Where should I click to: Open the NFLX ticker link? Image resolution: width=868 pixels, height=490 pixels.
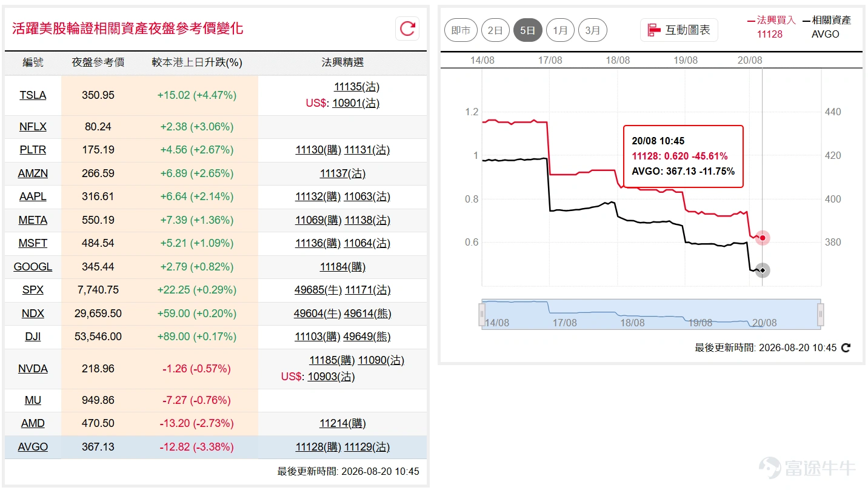[x=33, y=127]
